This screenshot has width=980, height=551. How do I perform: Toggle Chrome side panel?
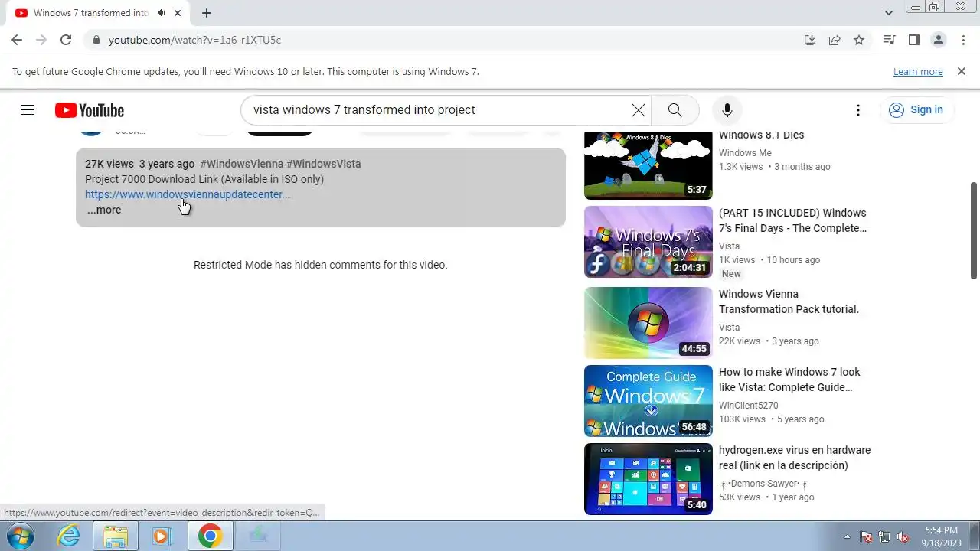(914, 40)
